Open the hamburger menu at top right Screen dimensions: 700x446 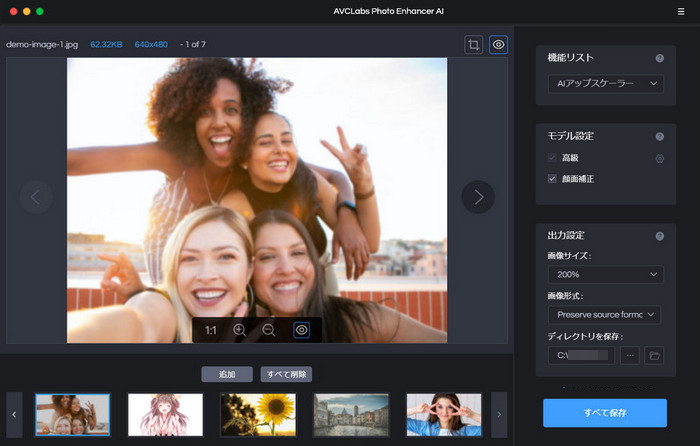[x=681, y=12]
